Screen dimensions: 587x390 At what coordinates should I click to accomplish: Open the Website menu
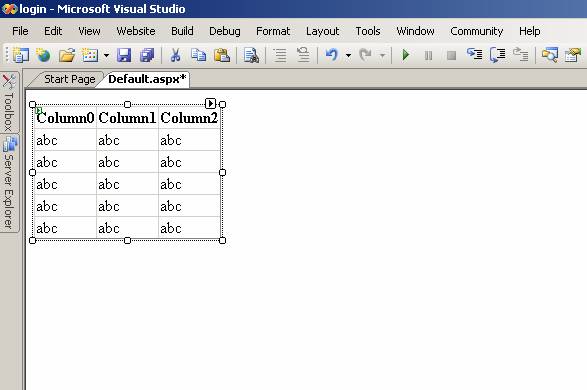[136, 31]
